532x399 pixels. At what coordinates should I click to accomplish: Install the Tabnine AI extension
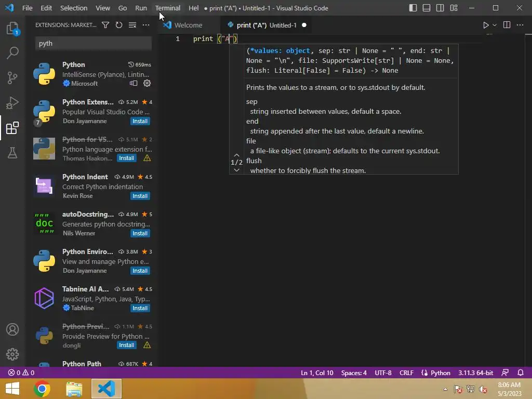click(140, 308)
